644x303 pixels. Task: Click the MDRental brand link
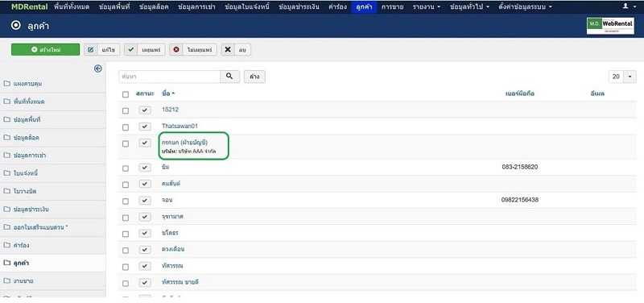tap(29, 6)
